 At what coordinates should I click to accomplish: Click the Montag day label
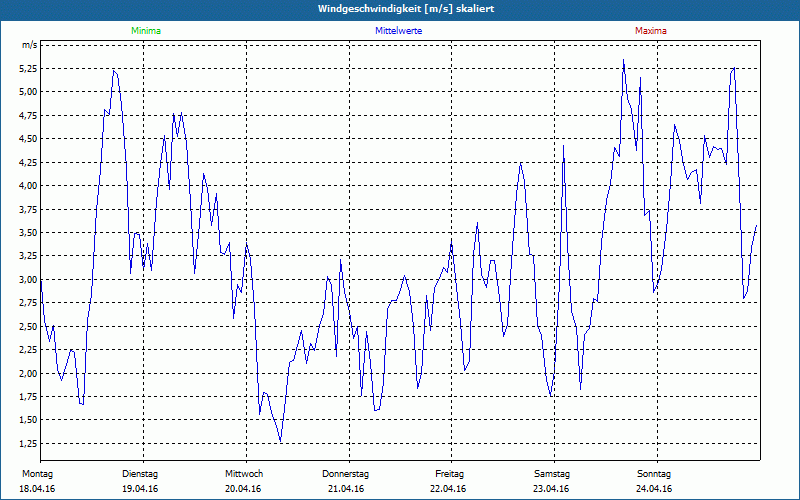pyautogui.click(x=37, y=474)
